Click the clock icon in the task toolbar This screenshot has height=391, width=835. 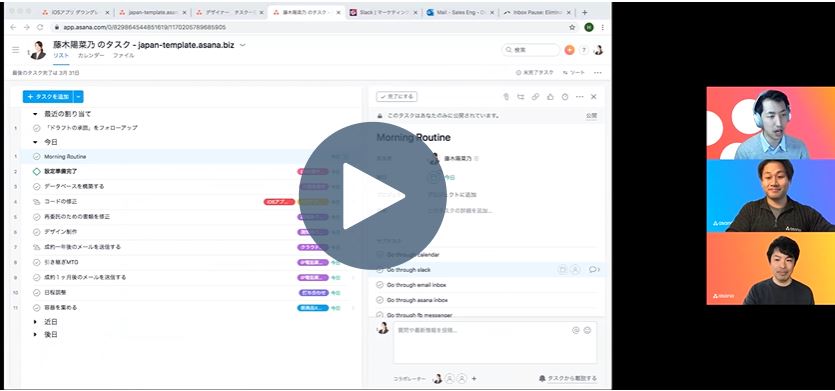click(564, 96)
